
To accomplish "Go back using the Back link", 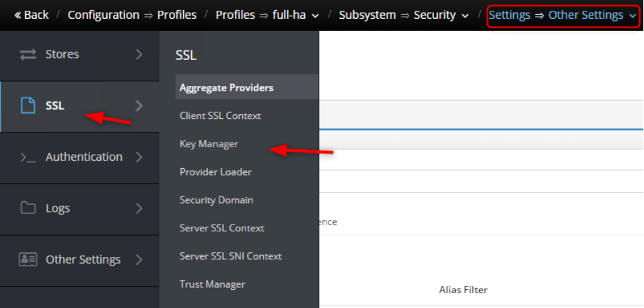I will click(x=31, y=15).
